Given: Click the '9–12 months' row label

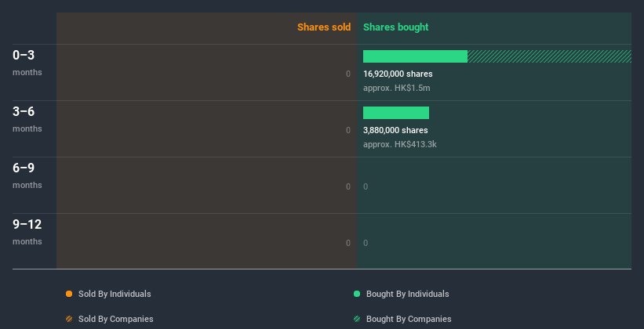Looking at the screenshot, I should click(x=27, y=232).
